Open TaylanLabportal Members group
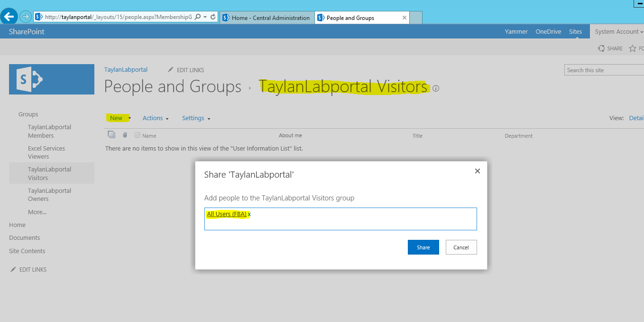 pos(49,132)
